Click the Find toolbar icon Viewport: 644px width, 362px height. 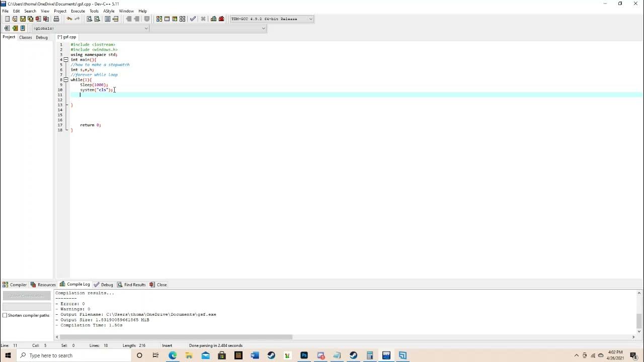pyautogui.click(x=89, y=19)
